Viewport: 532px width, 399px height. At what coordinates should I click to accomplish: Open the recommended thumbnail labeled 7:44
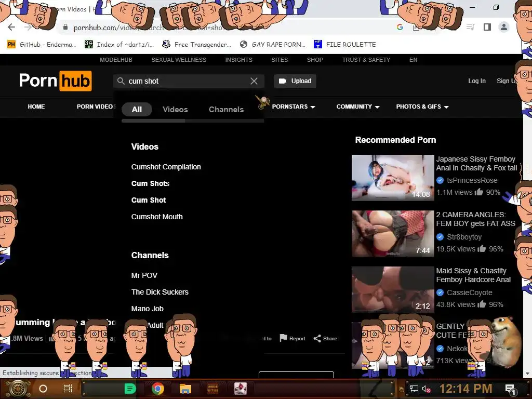393,233
